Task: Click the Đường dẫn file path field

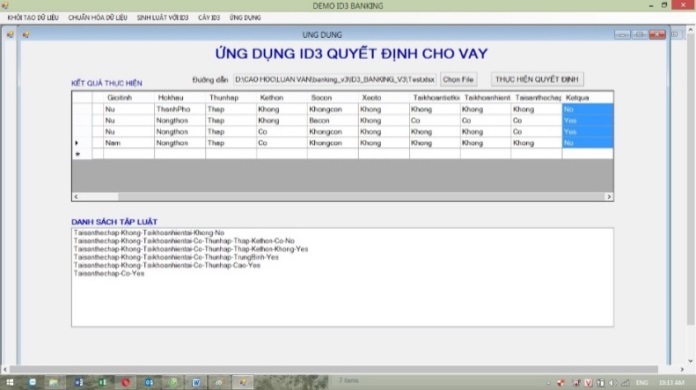Action: [335, 79]
